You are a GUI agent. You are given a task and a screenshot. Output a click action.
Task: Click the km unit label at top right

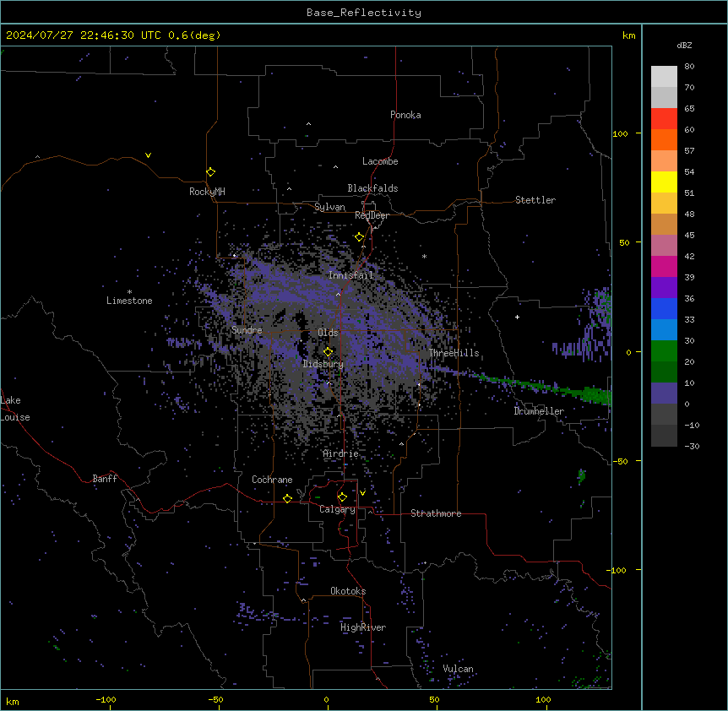pos(628,35)
